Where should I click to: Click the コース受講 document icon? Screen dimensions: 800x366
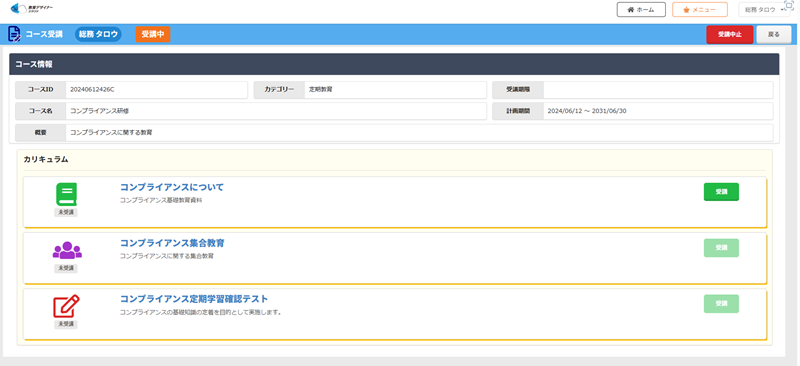pos(14,34)
